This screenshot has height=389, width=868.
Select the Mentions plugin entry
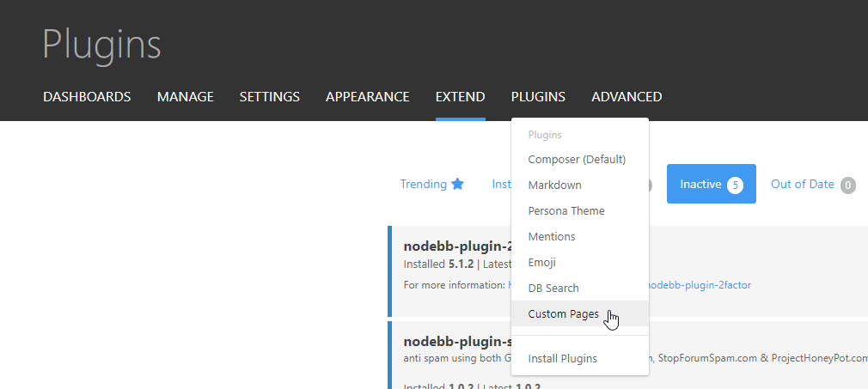pyautogui.click(x=552, y=237)
